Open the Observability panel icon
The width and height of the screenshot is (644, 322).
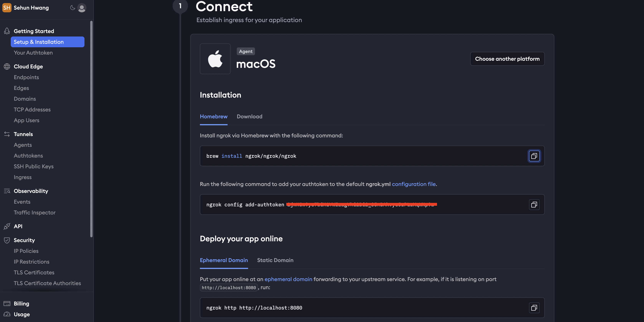7,191
